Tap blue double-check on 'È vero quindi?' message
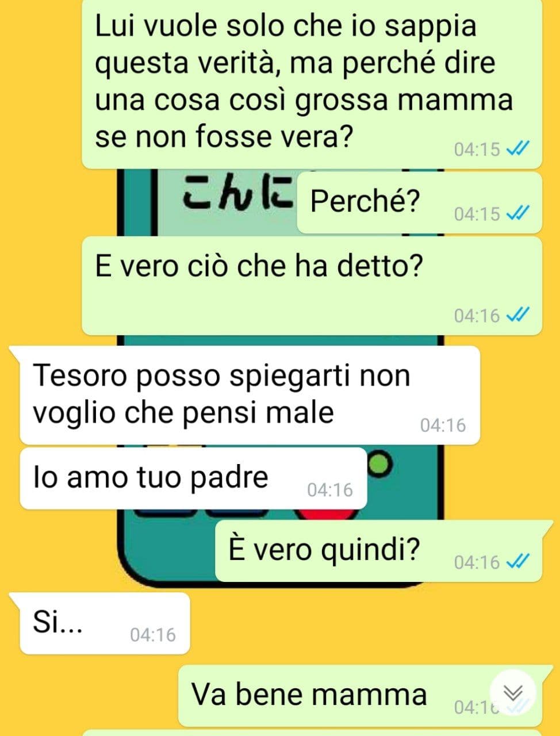This screenshot has height=736, width=560. (x=517, y=561)
